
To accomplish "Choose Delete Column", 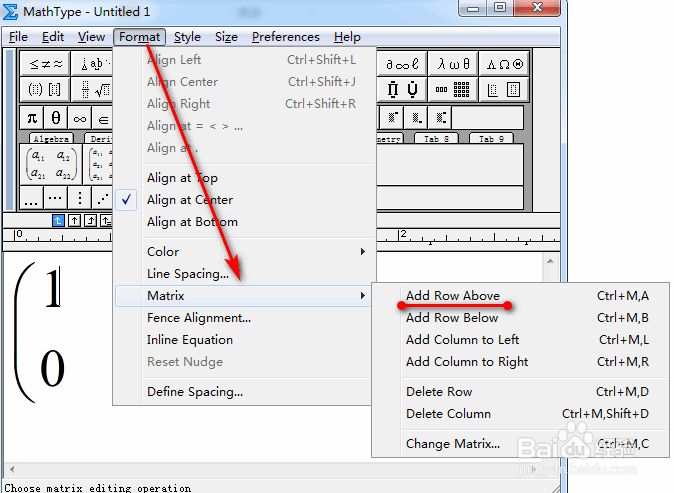I will pyautogui.click(x=521, y=413).
